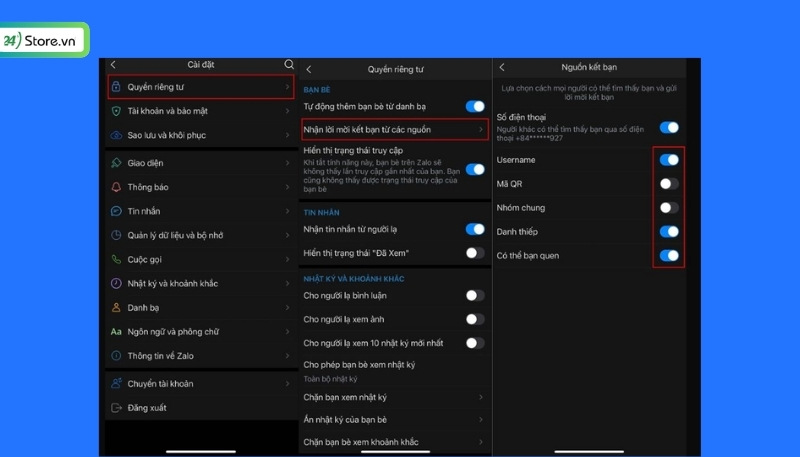Turn off Số điện thoại friend source
This screenshot has width=800, height=457.
(x=669, y=128)
